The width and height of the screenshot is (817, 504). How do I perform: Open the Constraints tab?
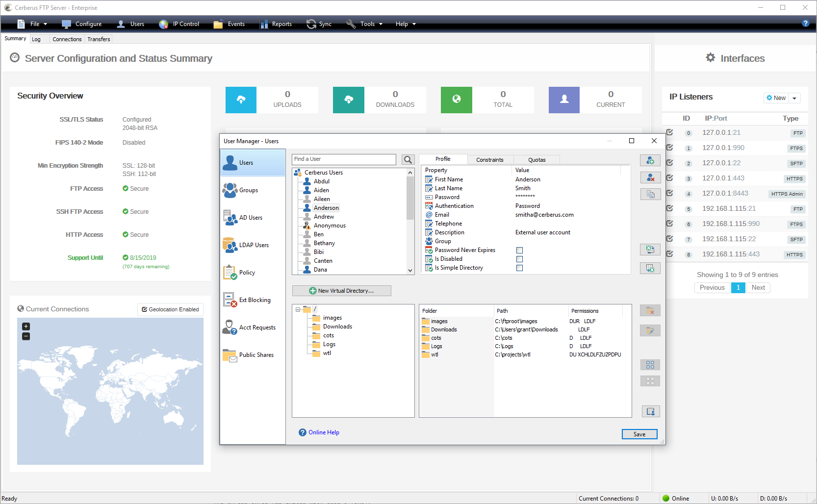(490, 160)
